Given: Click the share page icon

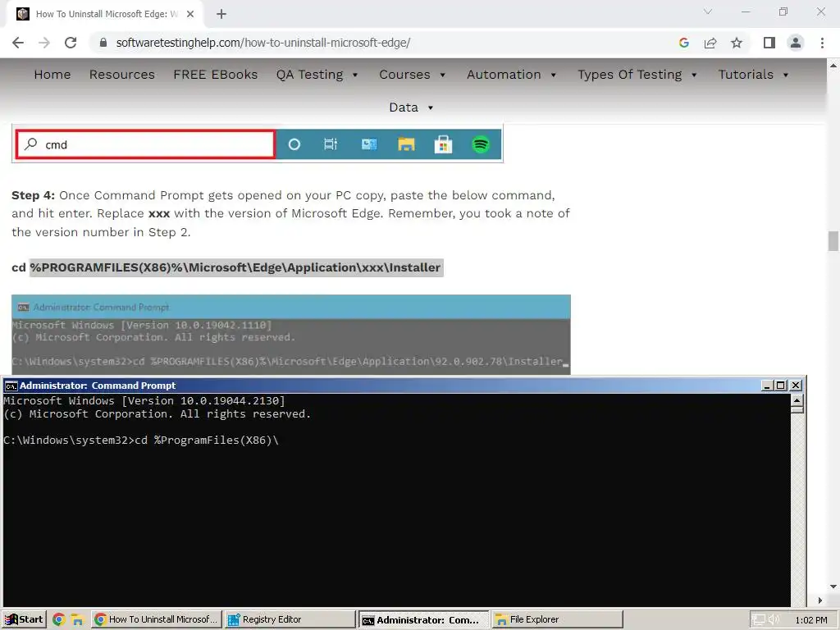Looking at the screenshot, I should click(x=710, y=43).
